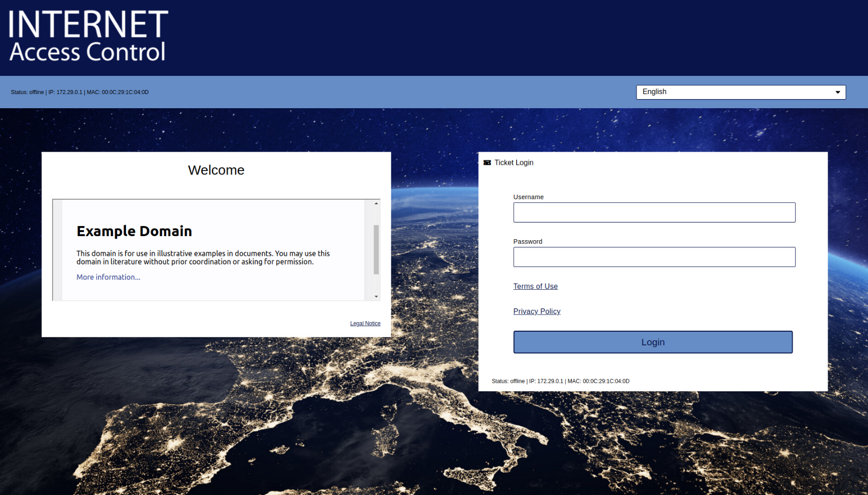The height and width of the screenshot is (495, 868).
Task: Focus the Password input field
Action: pos(654,257)
